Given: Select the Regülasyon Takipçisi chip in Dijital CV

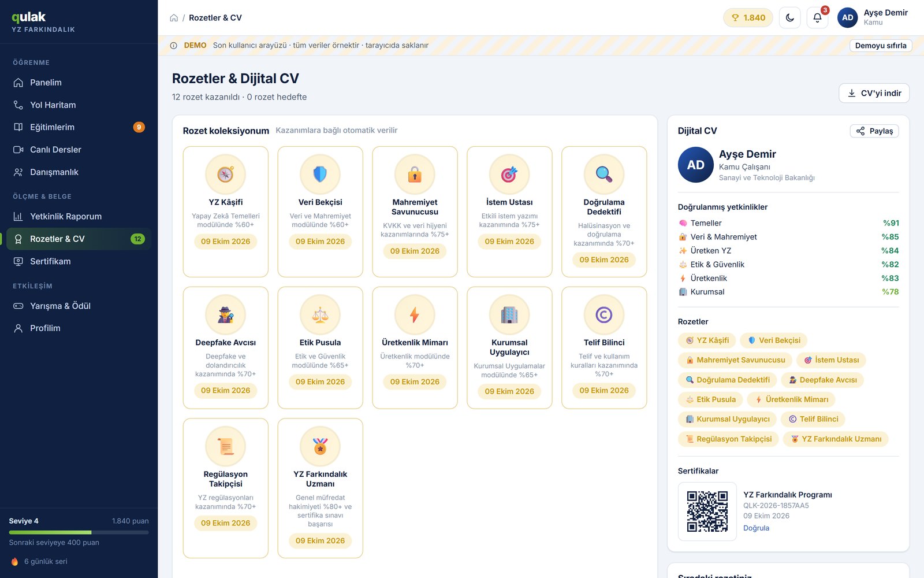Looking at the screenshot, I should (728, 439).
